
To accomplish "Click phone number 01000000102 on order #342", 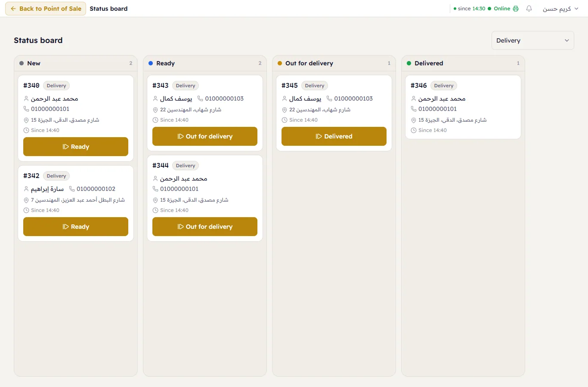I will [96, 189].
